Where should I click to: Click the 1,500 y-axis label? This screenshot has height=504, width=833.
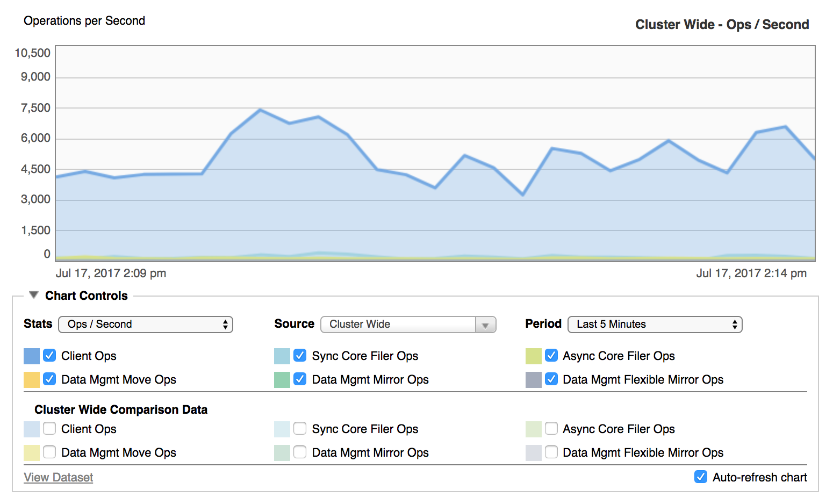coord(35,231)
